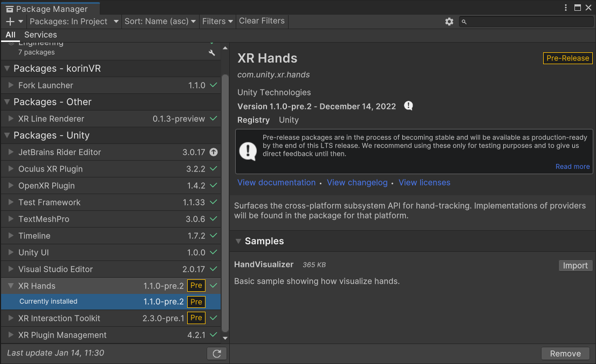
Task: Switch to the Services tab
Action: point(40,35)
